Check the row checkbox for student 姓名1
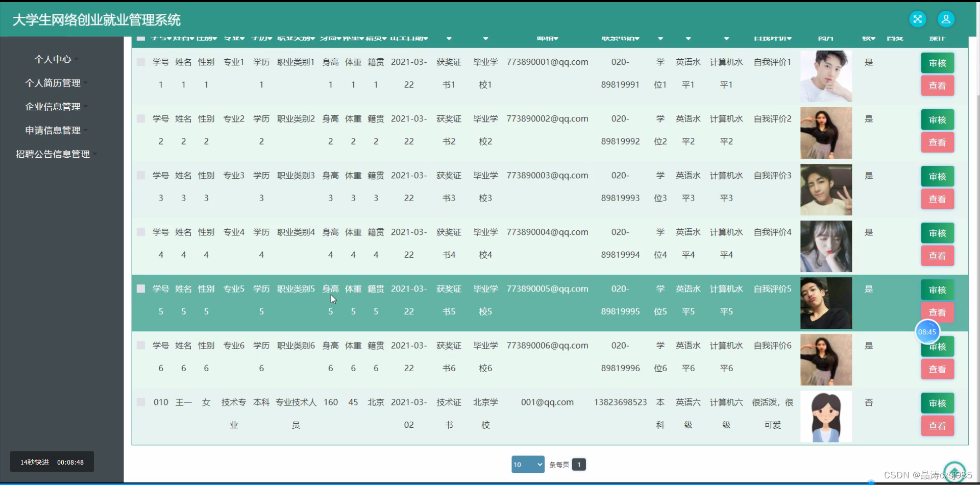This screenshot has width=980, height=485. tap(140, 62)
